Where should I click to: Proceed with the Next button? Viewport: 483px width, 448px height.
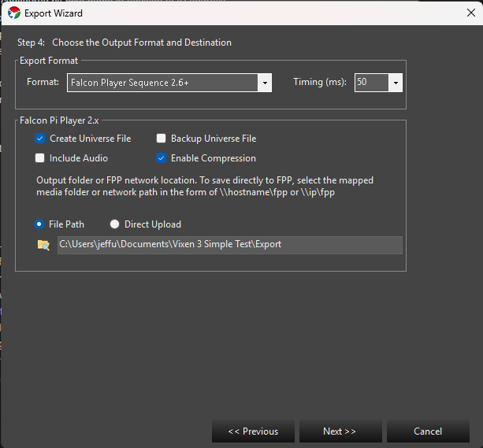pyautogui.click(x=340, y=431)
